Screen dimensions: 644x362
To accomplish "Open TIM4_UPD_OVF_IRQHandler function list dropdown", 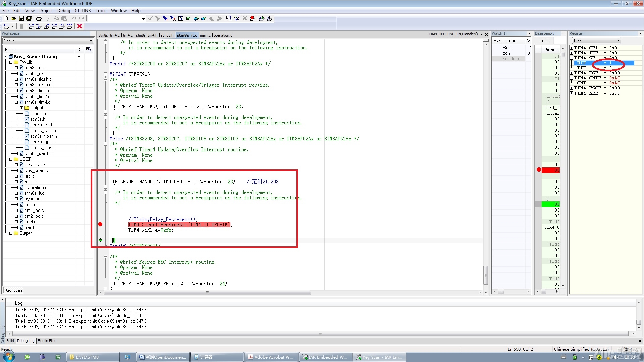I will click(x=481, y=34).
